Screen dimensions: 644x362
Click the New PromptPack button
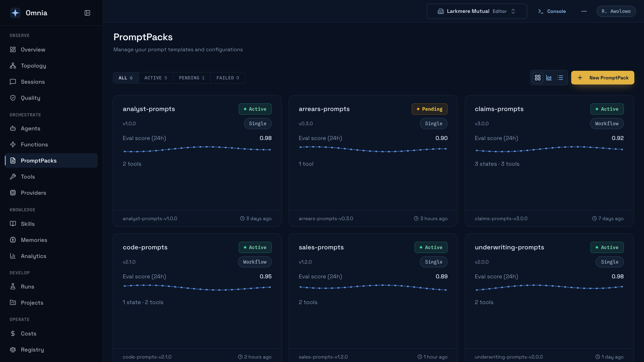click(x=603, y=78)
